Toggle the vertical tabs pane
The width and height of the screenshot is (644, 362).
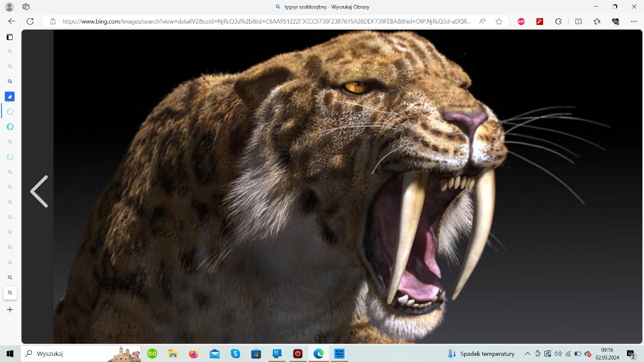point(10,37)
